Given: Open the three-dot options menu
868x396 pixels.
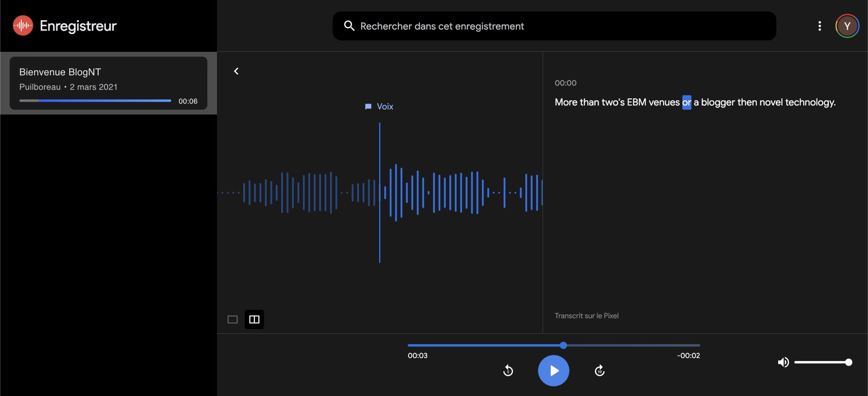Looking at the screenshot, I should click(820, 26).
